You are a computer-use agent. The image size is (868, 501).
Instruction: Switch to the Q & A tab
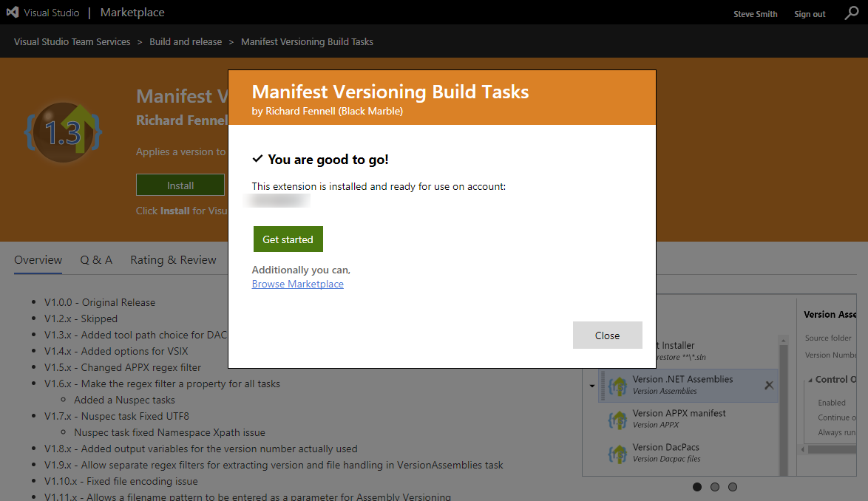pyautogui.click(x=95, y=260)
